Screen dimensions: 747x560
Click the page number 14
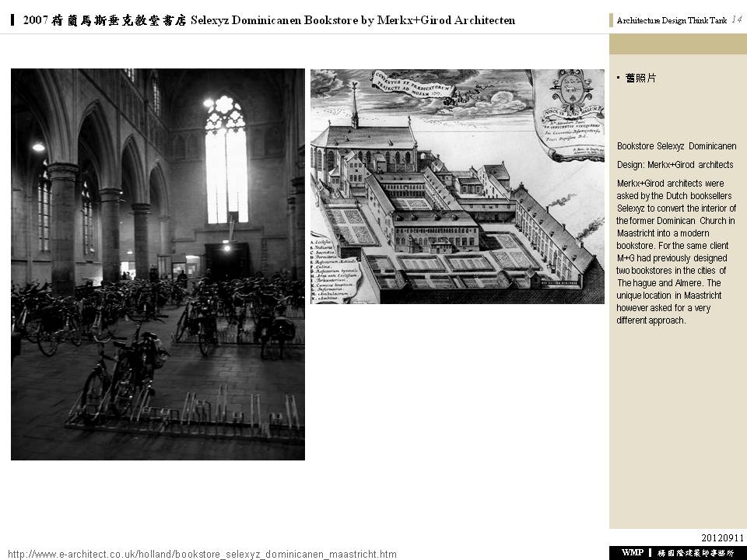[x=736, y=20]
